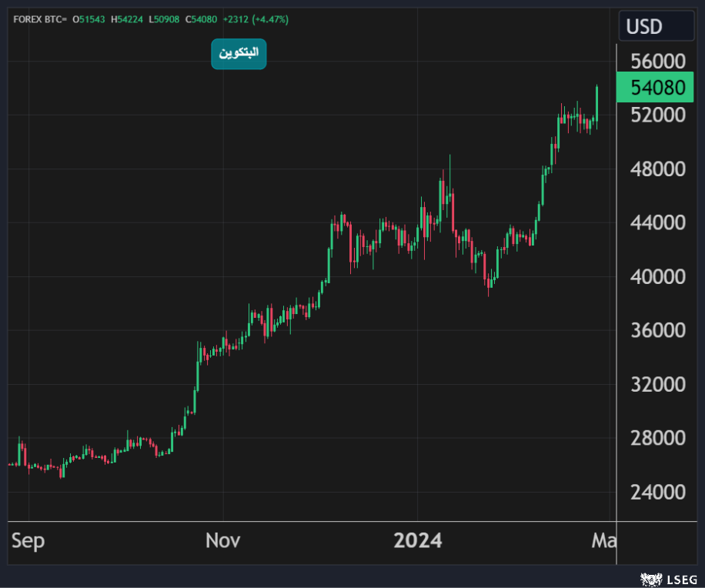Select the FOREX BTC= symbol title

tap(40, 18)
